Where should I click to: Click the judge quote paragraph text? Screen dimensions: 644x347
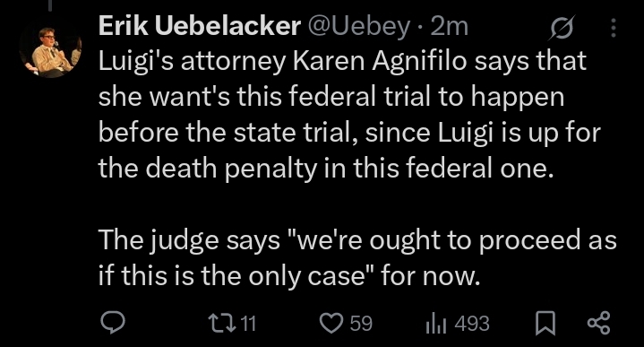pos(357,257)
